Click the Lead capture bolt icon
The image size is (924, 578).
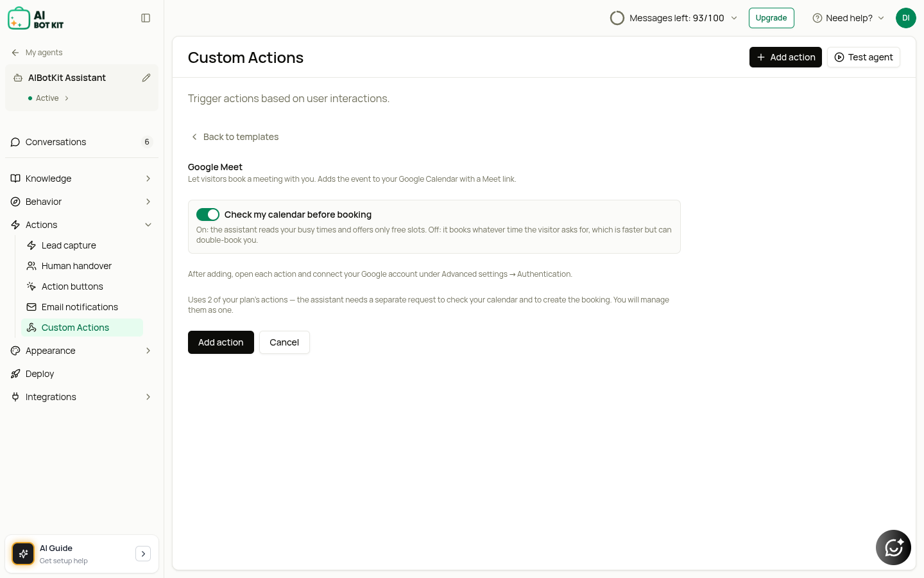click(x=31, y=245)
